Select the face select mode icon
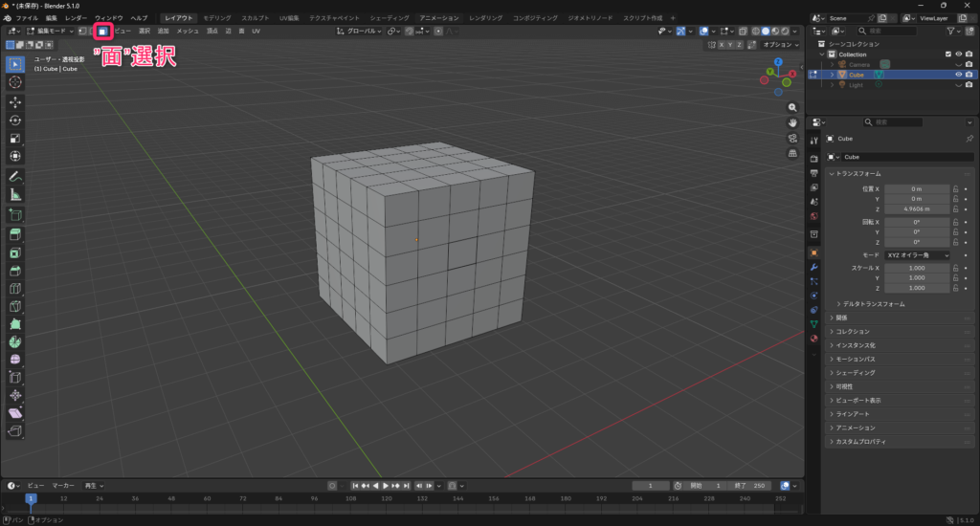The image size is (980, 526). click(x=102, y=32)
